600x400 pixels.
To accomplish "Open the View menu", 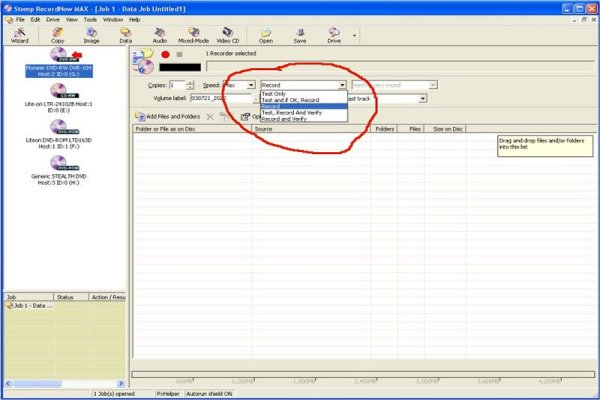I will pos(72,20).
